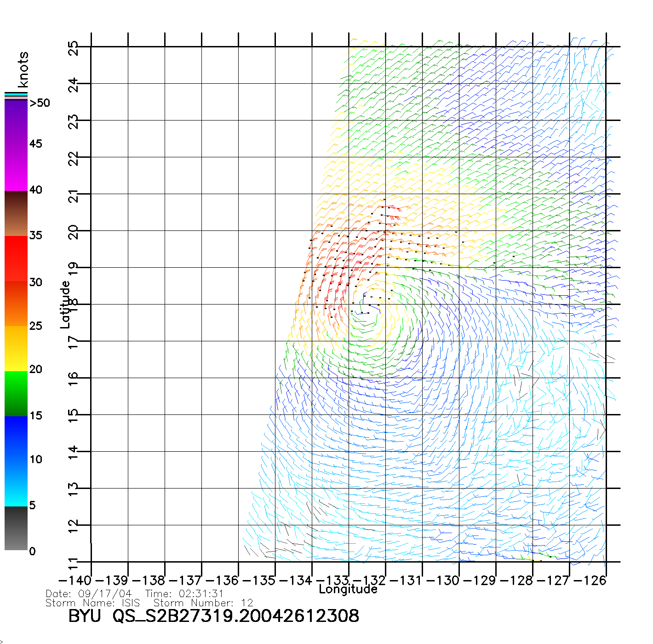Screen dimensions: 653x644
Task: Click the 'Storm Number: 12' text
Action: coord(203,603)
